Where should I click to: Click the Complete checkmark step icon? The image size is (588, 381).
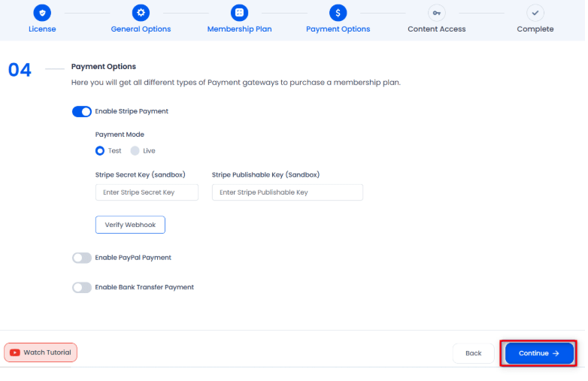(535, 13)
